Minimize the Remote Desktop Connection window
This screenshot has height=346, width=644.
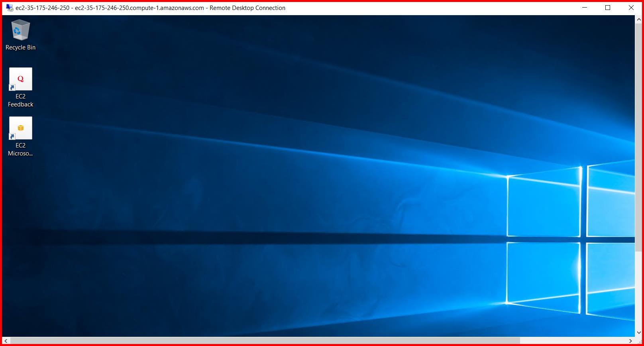point(585,8)
